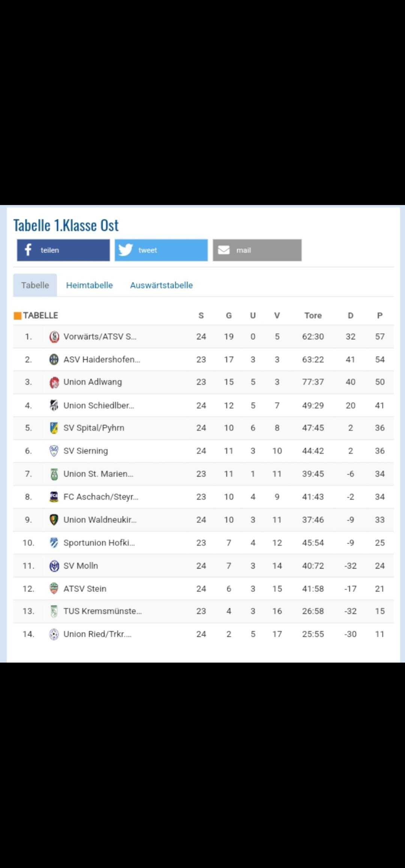The height and width of the screenshot is (868, 405).
Task: Click the Vorwärts/ATSV S... club crest icon
Action: point(54,337)
